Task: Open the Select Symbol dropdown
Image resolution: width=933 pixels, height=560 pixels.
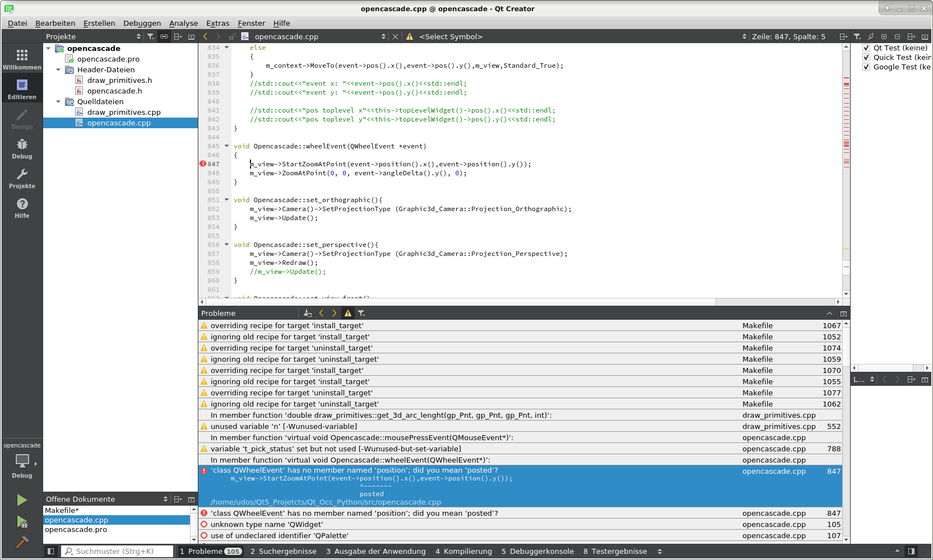Action: click(x=583, y=36)
